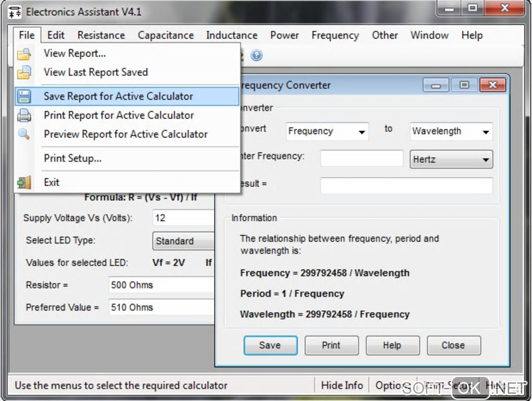Choose Exit from the File menu
This screenshot has width=532, height=401.
127,182
